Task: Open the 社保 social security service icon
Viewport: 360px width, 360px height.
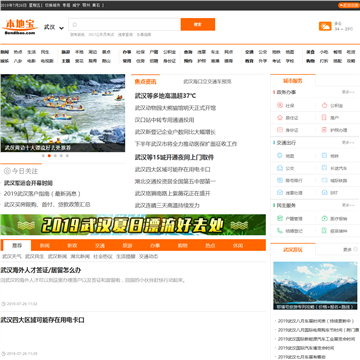Action: point(280,106)
